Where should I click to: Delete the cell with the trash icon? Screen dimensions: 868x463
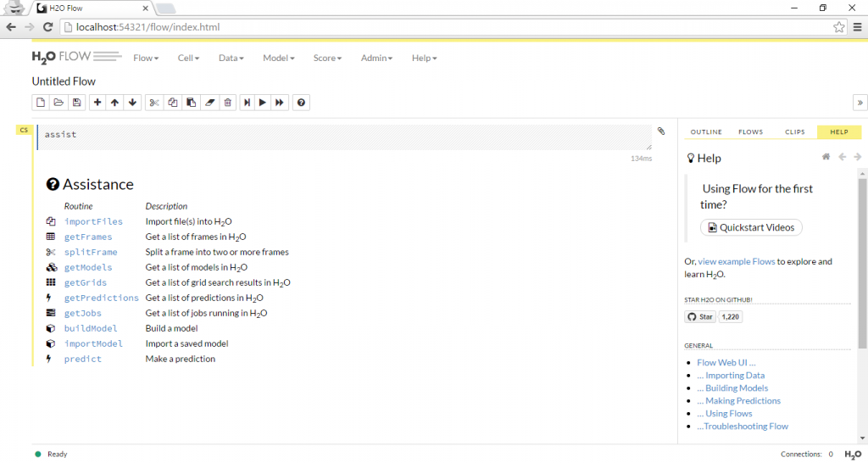[x=227, y=103]
